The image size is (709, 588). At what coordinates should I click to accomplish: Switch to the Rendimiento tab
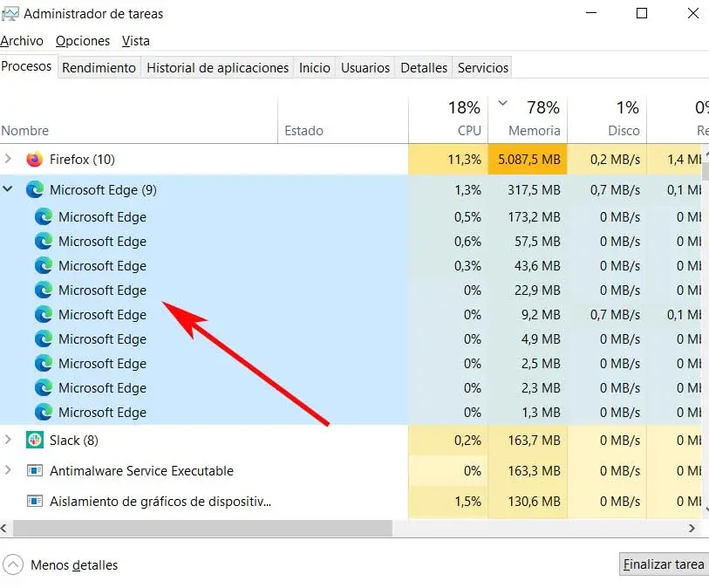click(x=99, y=67)
